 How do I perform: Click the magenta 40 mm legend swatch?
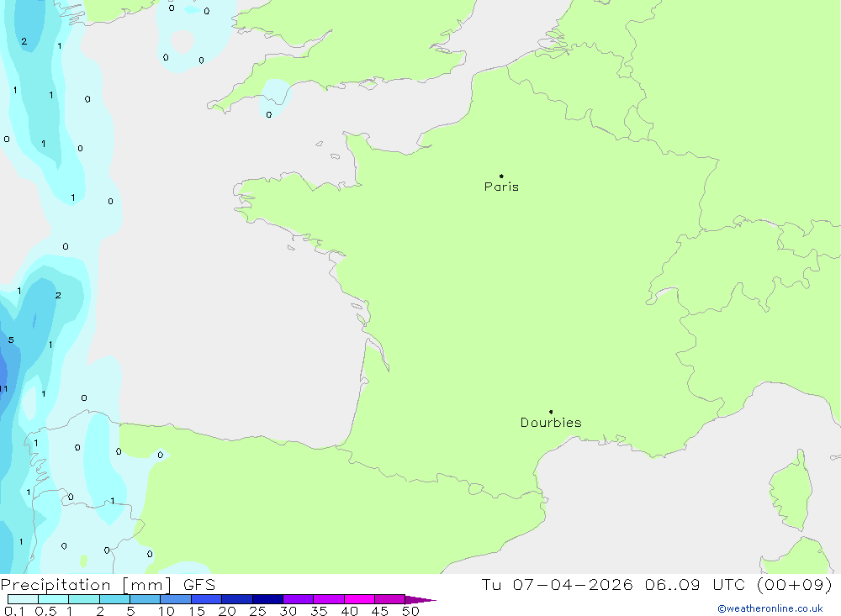[x=359, y=599]
